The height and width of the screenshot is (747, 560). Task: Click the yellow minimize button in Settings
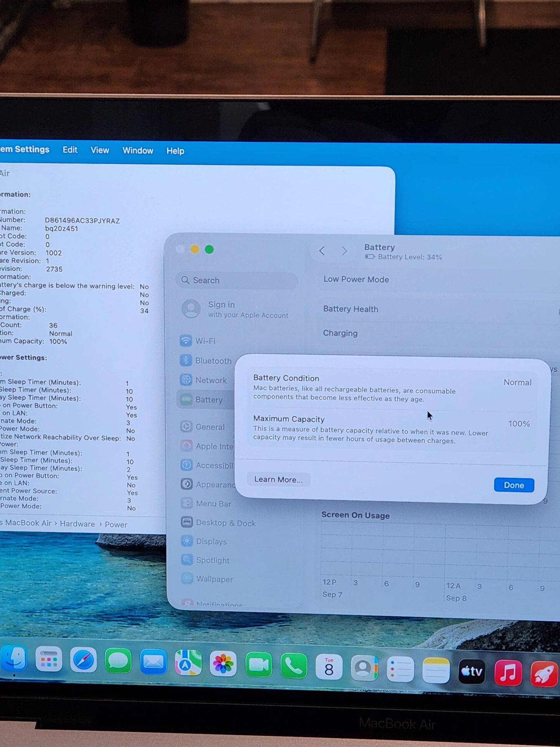[195, 249]
